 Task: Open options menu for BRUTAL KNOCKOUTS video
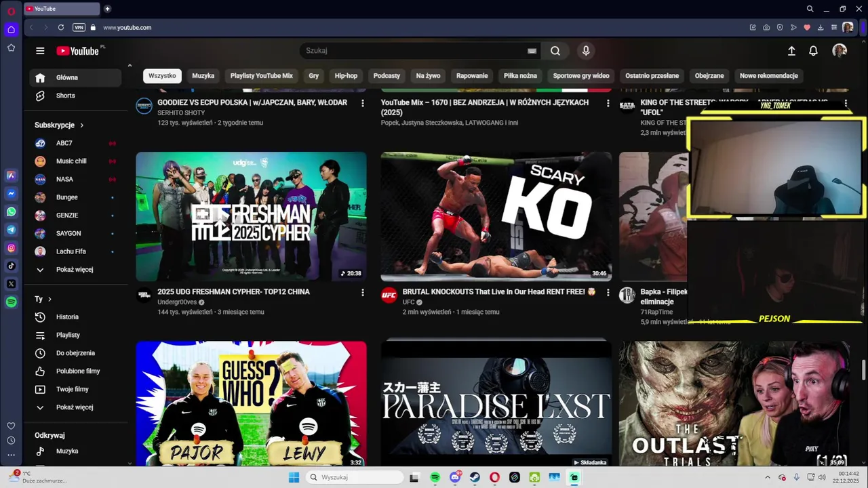[608, 292]
